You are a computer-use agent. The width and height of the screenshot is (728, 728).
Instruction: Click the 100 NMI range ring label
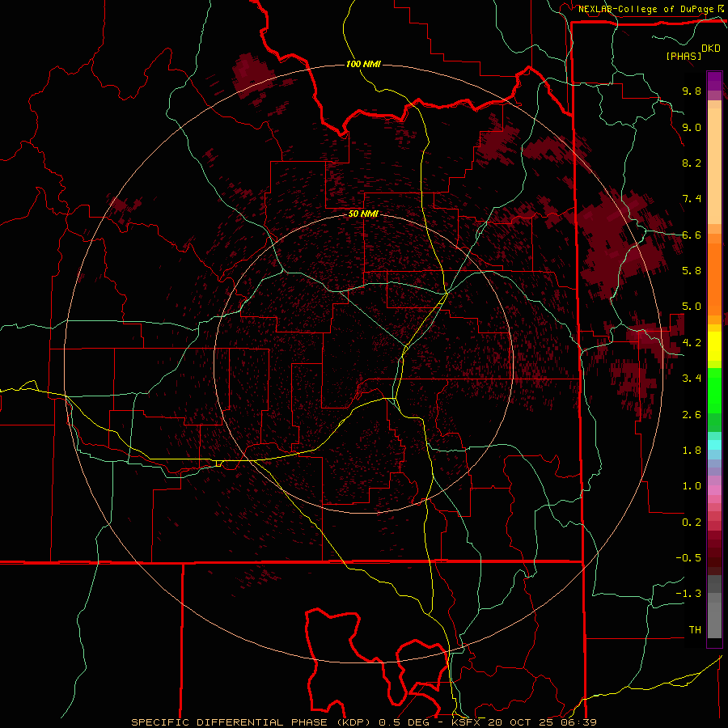[x=363, y=64]
